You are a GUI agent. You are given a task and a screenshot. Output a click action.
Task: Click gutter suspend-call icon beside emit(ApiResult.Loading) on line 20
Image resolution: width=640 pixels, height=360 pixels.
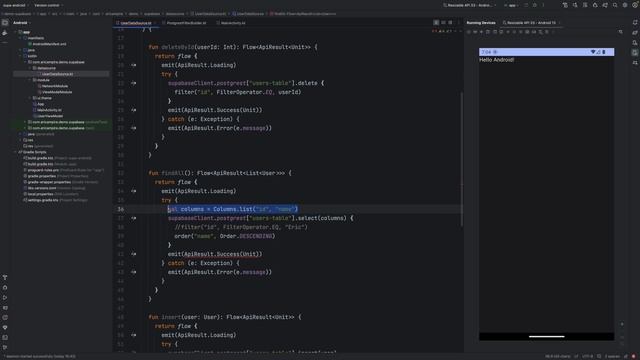[133, 65]
